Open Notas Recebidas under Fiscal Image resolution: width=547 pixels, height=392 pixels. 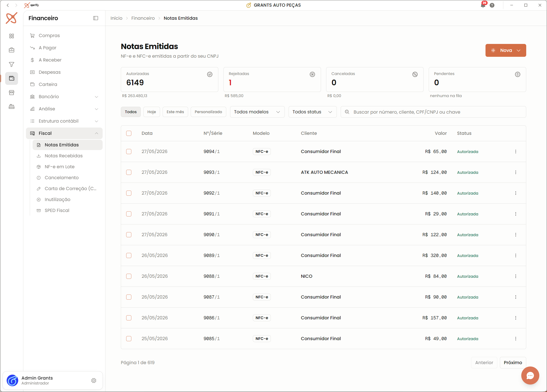(x=67, y=156)
